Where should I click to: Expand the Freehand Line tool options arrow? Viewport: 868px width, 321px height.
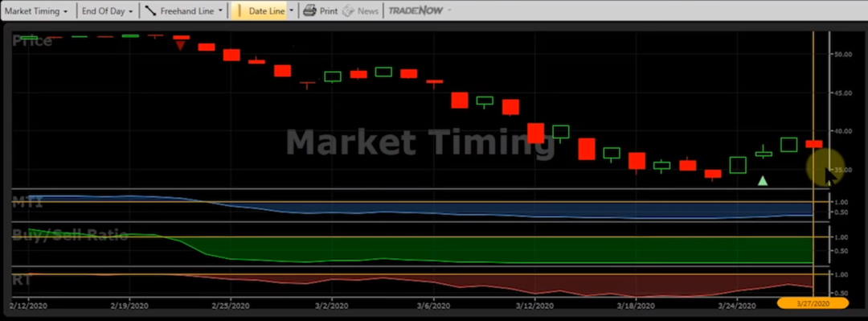(221, 10)
